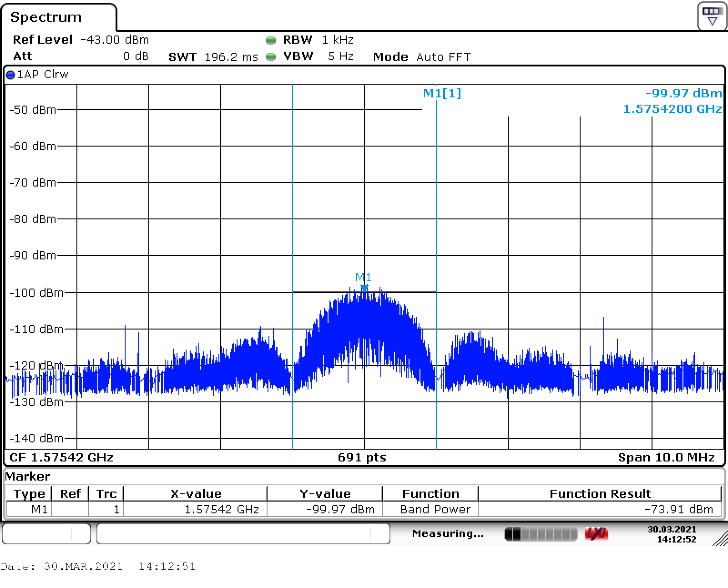The height and width of the screenshot is (588, 728).
Task: Click the M1[1] marker readout label
Action: [442, 93]
